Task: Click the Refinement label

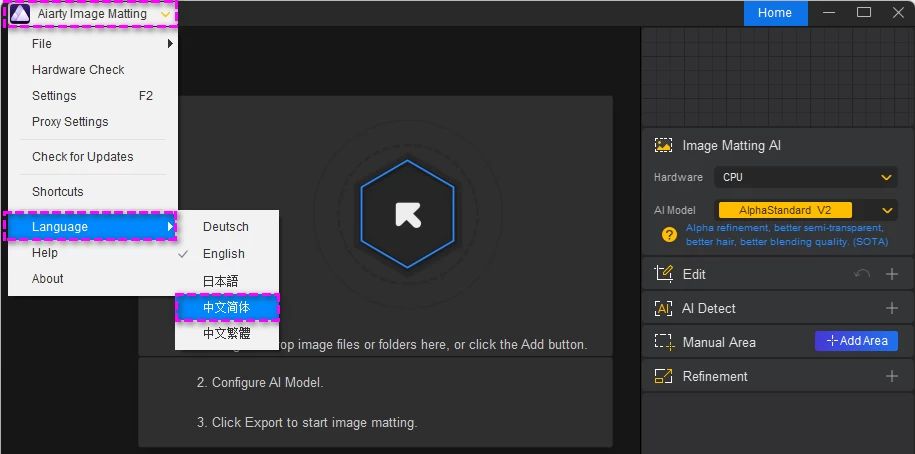Action: point(715,376)
